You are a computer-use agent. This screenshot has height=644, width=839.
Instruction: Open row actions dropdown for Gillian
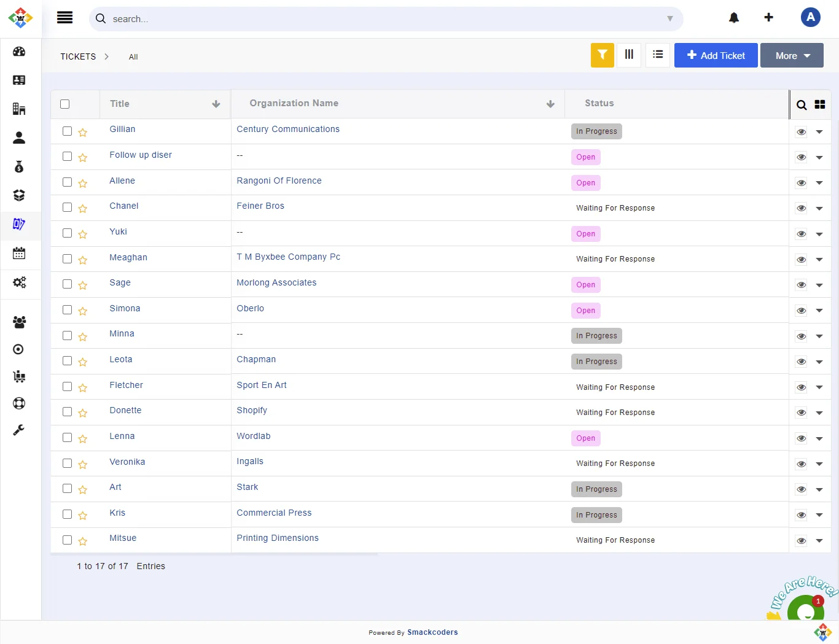(819, 132)
